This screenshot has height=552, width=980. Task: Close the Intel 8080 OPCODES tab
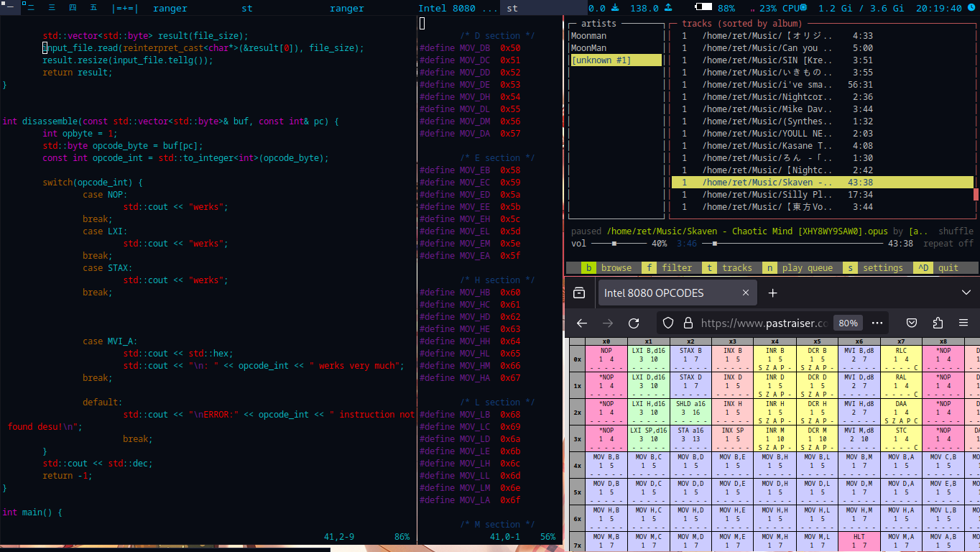[x=746, y=293]
